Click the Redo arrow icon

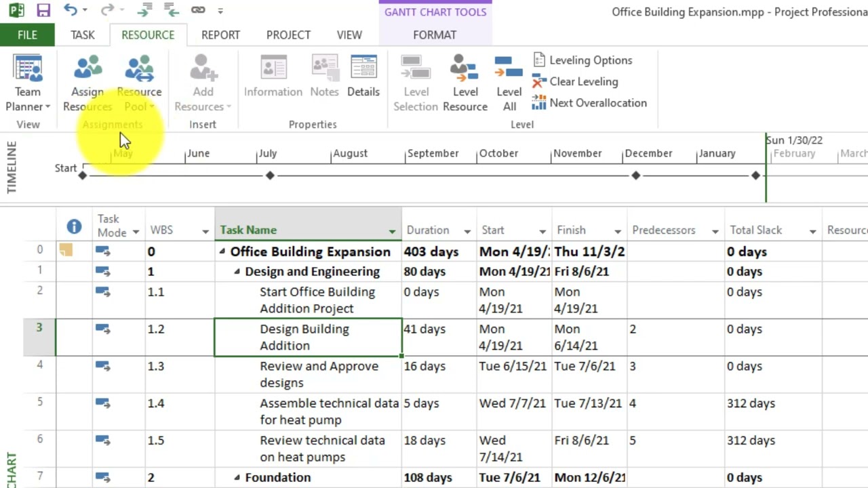[106, 10]
